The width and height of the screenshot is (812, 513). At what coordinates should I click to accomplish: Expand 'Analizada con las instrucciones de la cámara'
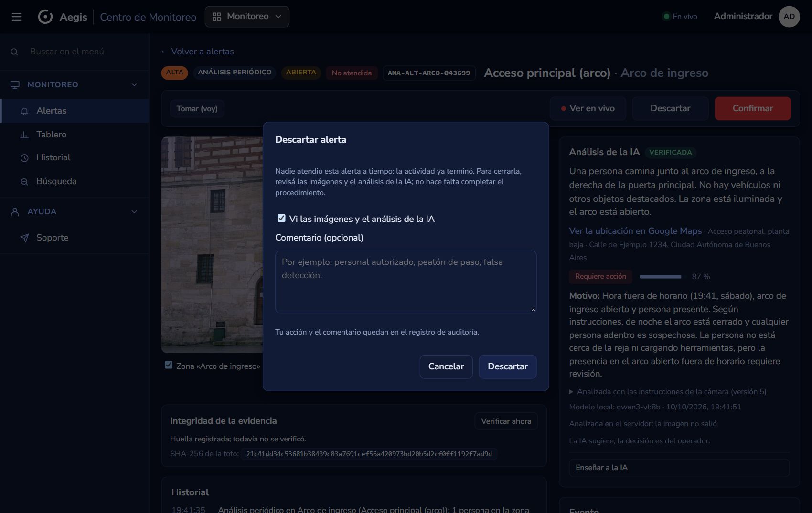(x=668, y=392)
